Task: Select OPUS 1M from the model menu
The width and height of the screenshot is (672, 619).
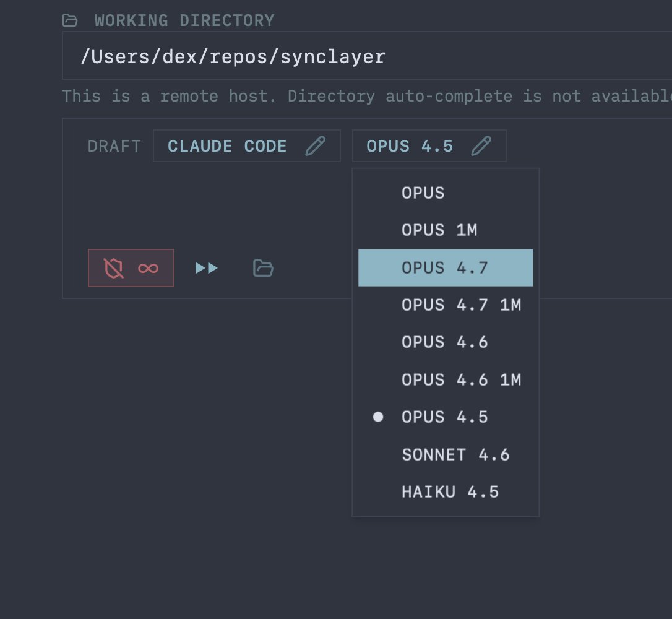Action: [x=446, y=230]
